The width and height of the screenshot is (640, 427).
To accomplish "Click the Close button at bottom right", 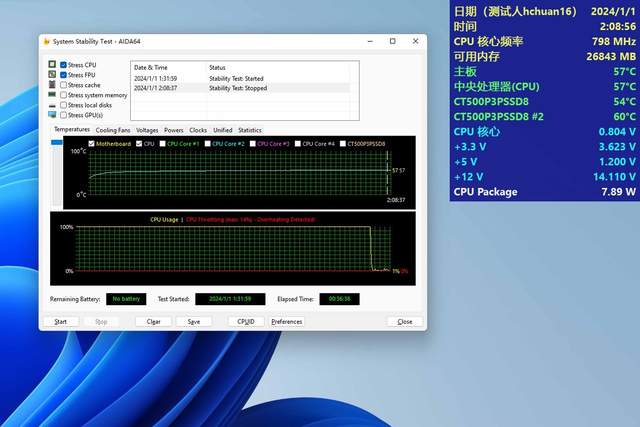I will 404,322.
